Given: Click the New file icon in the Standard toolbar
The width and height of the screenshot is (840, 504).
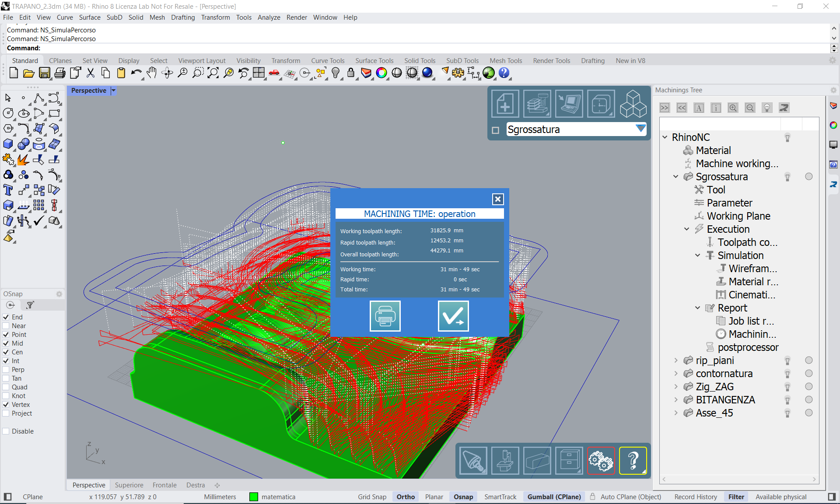Looking at the screenshot, I should point(14,73).
